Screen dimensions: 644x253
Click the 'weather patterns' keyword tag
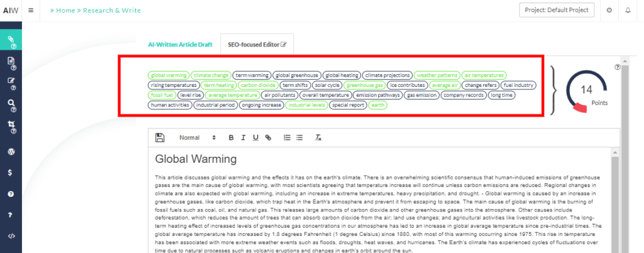tap(437, 75)
